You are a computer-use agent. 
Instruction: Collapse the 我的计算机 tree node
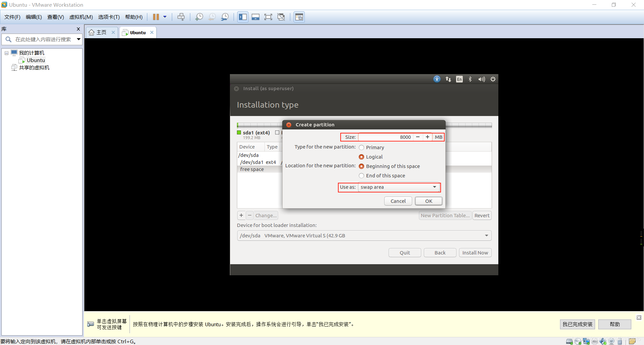pyautogui.click(x=6, y=53)
